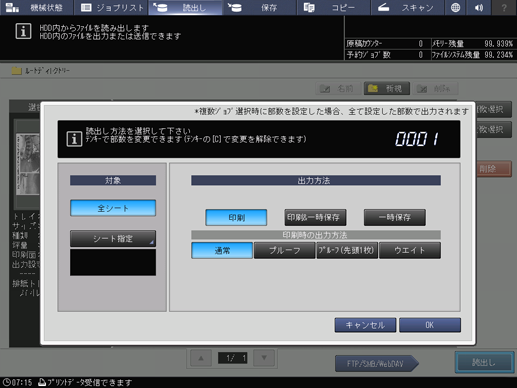Switch to the コピー copy tab
517x388 pixels.
[x=334, y=7]
